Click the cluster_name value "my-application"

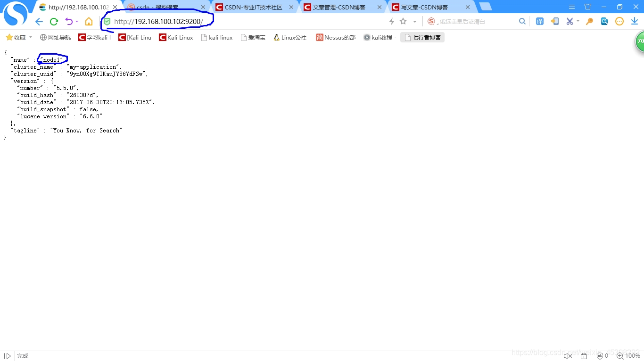pos(94,67)
